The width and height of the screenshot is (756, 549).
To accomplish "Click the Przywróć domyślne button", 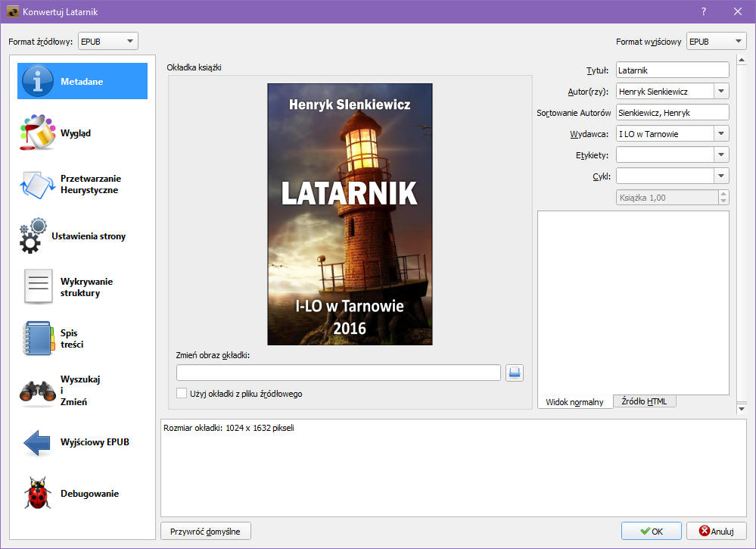I will 205,532.
